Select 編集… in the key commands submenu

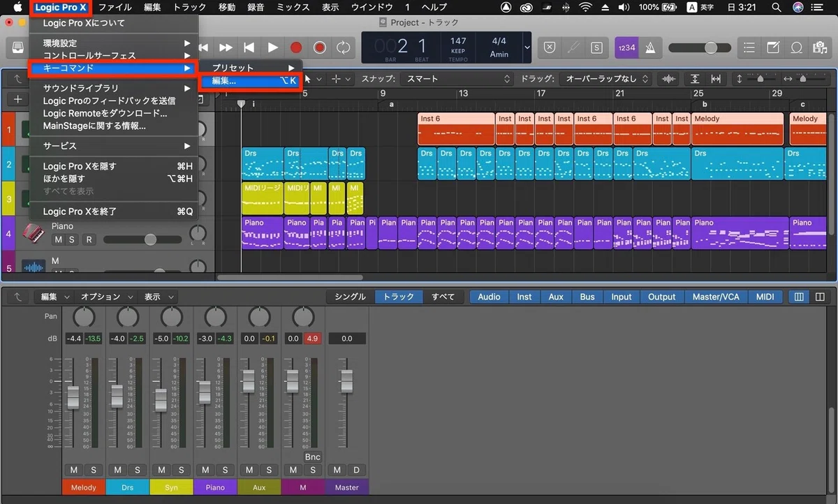click(251, 80)
